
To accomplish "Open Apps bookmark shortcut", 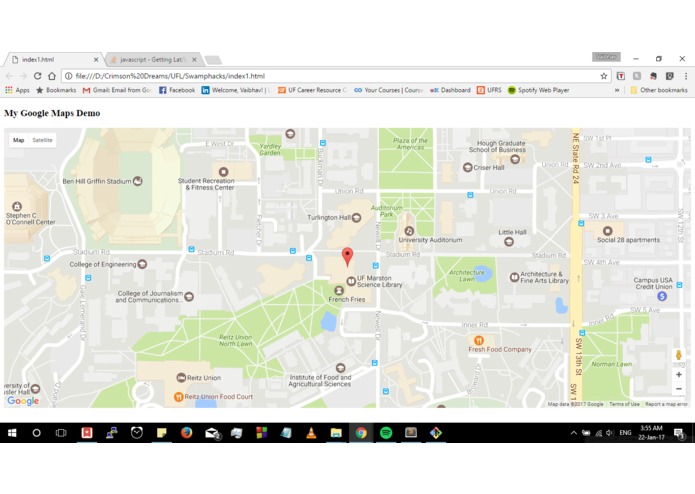I will 17,90.
